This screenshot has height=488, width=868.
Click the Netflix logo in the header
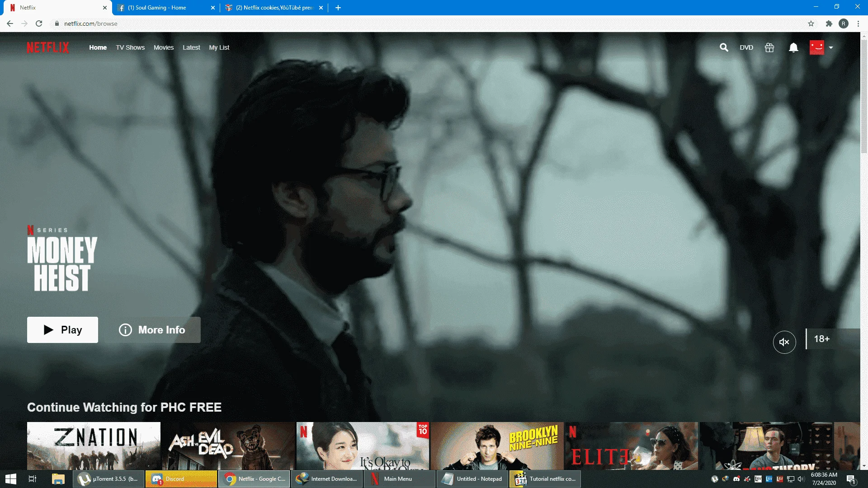pos(48,47)
